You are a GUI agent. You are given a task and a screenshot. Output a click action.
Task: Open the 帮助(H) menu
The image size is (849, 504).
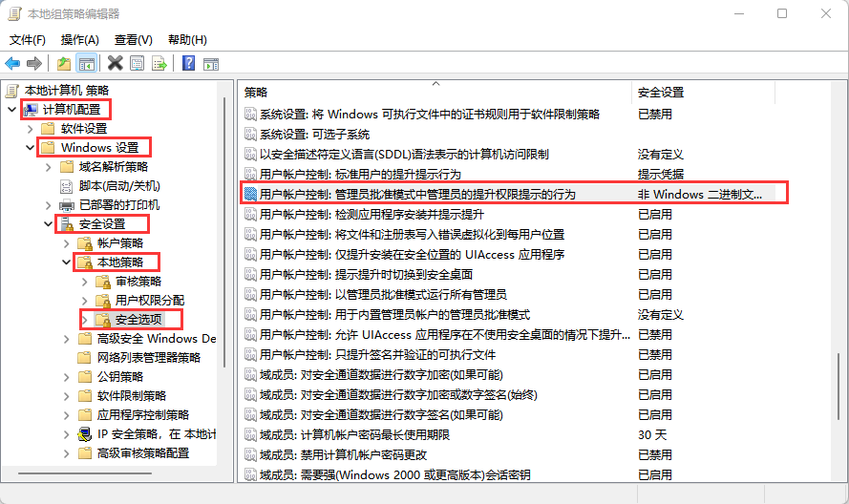coord(187,39)
